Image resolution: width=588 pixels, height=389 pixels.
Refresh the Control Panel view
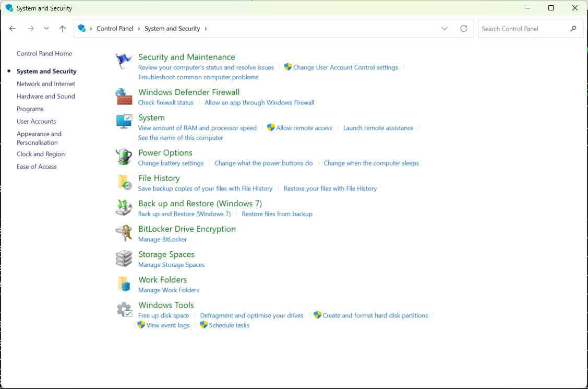click(463, 29)
